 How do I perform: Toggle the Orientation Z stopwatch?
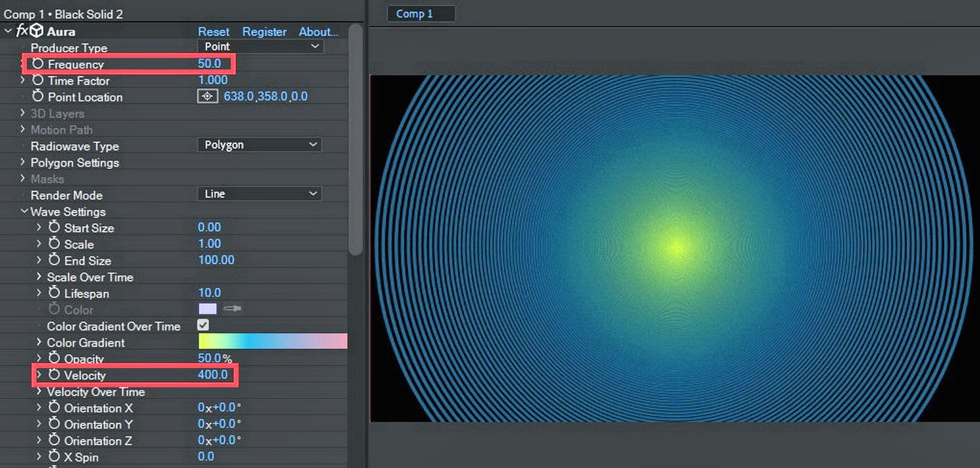pos(54,441)
